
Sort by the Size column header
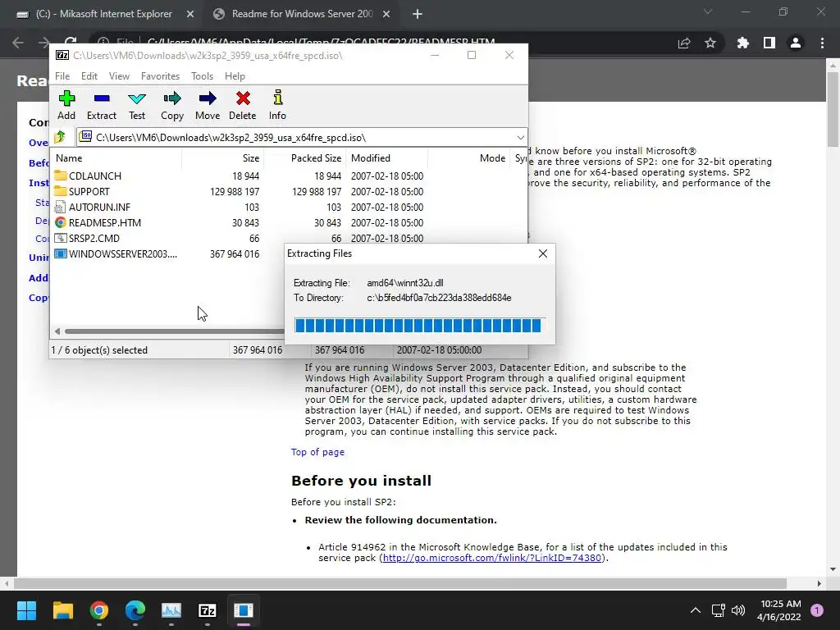(x=251, y=158)
